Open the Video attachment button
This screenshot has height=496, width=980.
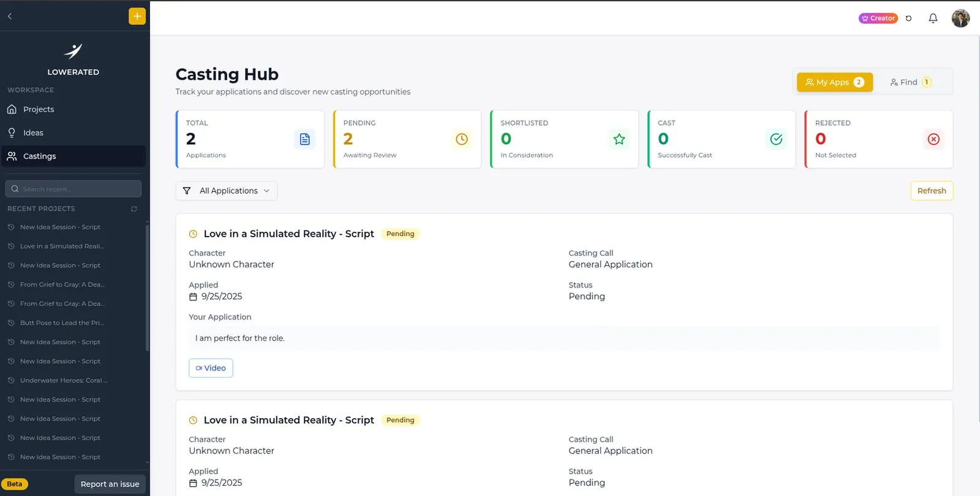[x=211, y=368]
